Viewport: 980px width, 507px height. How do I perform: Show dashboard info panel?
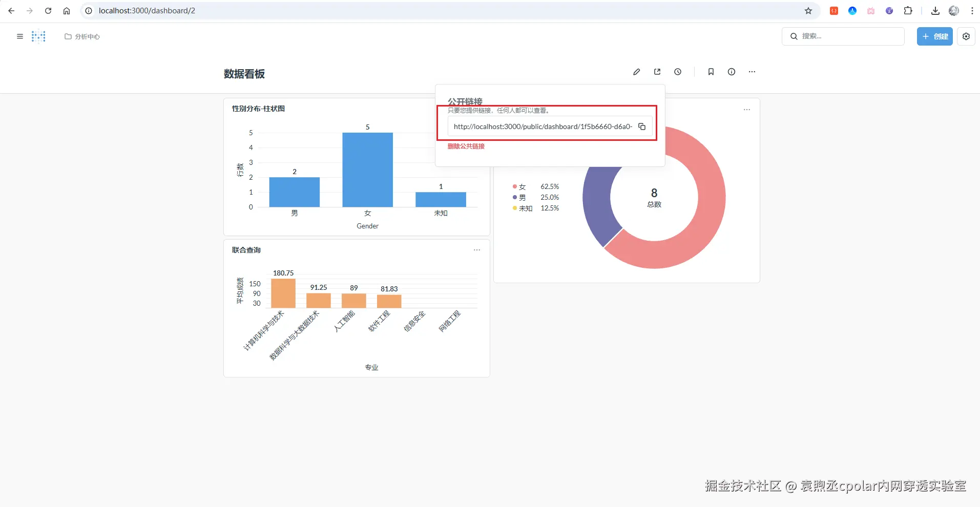tap(732, 72)
